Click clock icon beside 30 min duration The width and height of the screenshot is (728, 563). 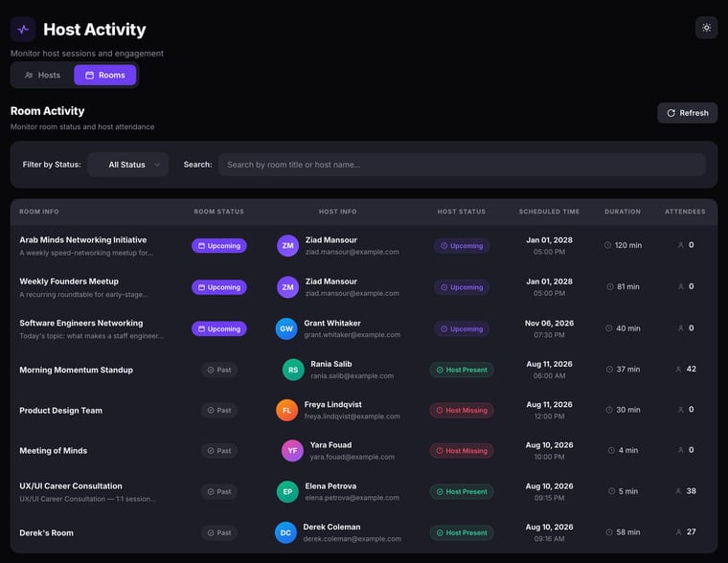(609, 410)
